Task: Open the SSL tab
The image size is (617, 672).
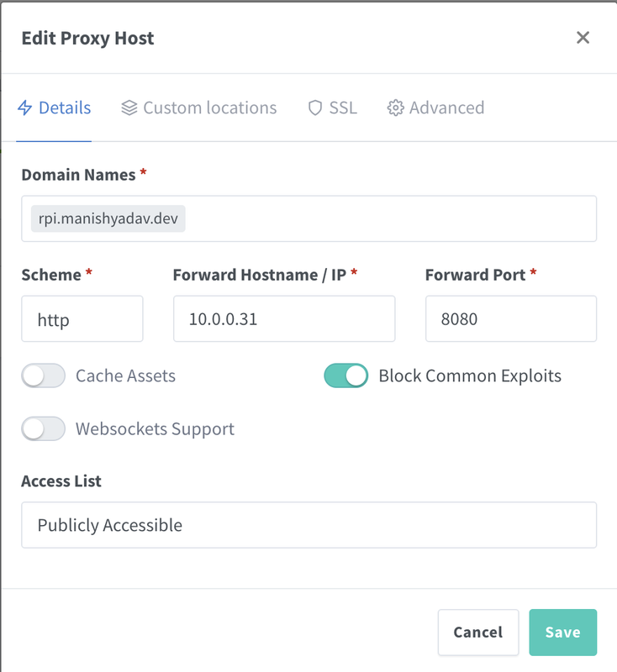Action: point(333,108)
